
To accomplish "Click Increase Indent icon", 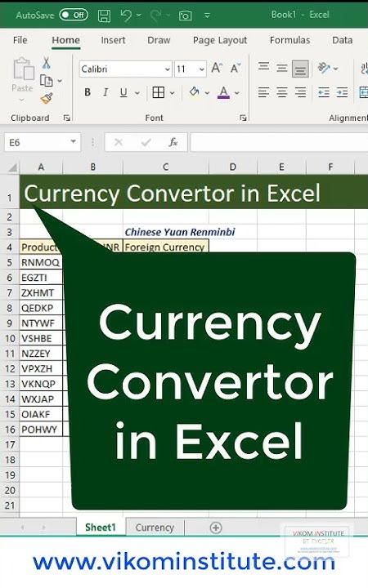I will pos(342,92).
